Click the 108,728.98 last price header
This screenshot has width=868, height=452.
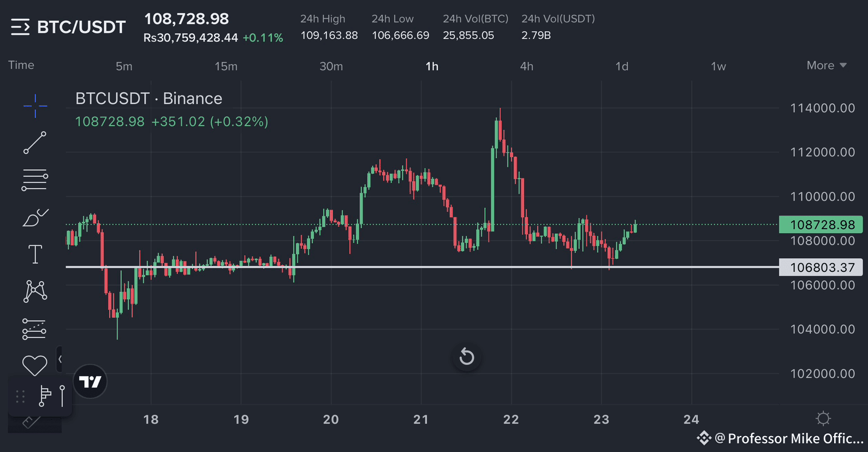pyautogui.click(x=186, y=19)
